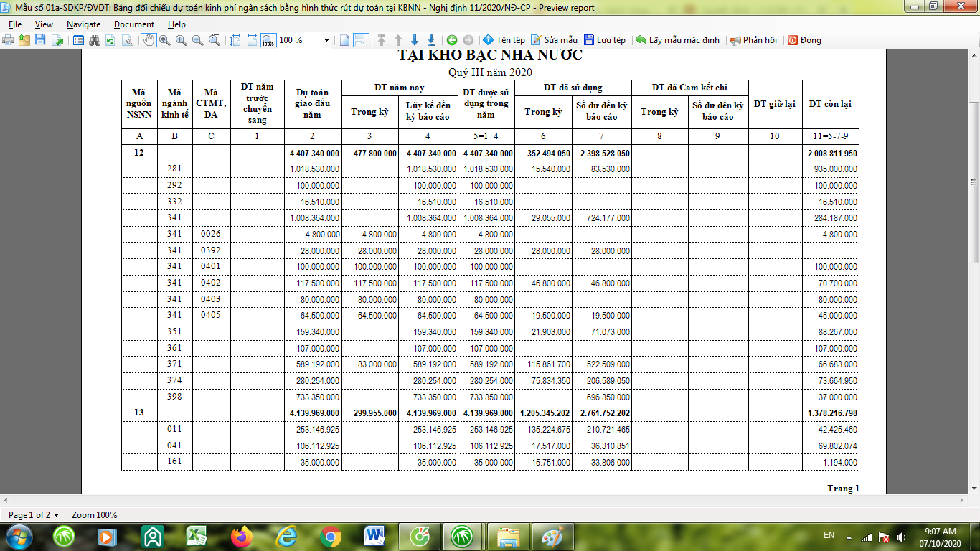Switch to continuous page view

[361, 40]
